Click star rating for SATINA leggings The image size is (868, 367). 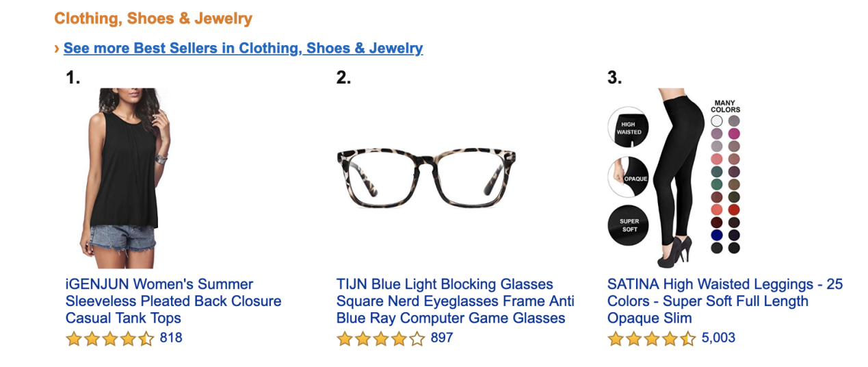click(651, 338)
